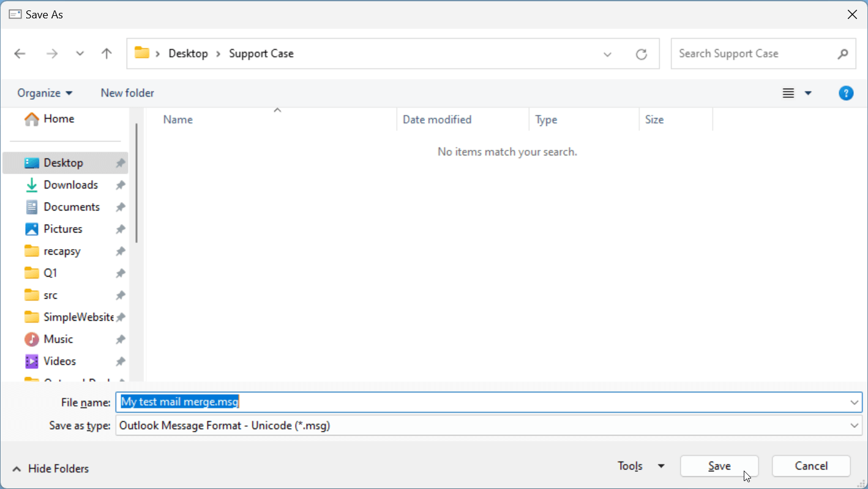Open Downloads in the sidebar
Screen dimensions: 868x489
click(x=70, y=185)
